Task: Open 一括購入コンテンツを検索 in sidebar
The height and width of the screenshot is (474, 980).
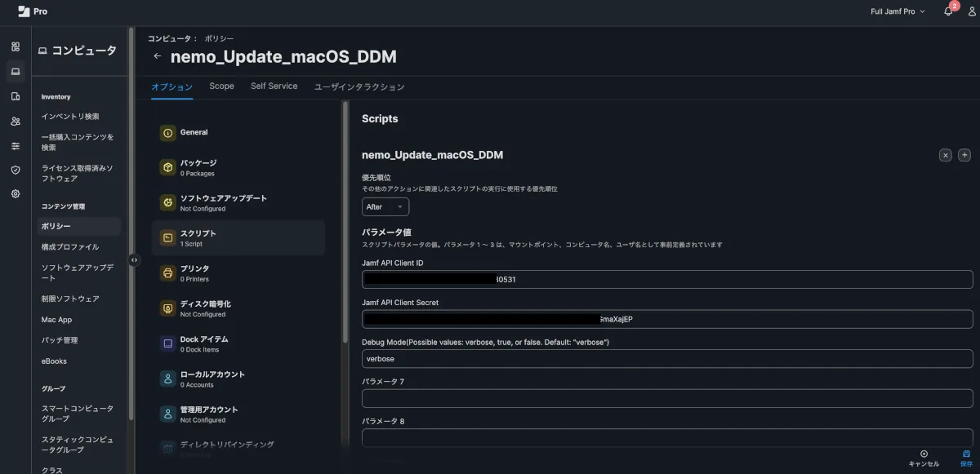Action: pyautogui.click(x=78, y=142)
